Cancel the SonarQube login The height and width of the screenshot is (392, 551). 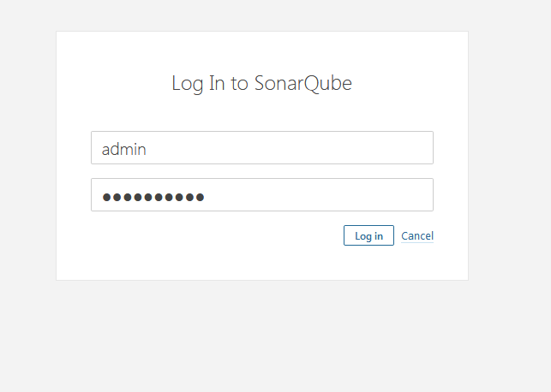[x=417, y=235]
